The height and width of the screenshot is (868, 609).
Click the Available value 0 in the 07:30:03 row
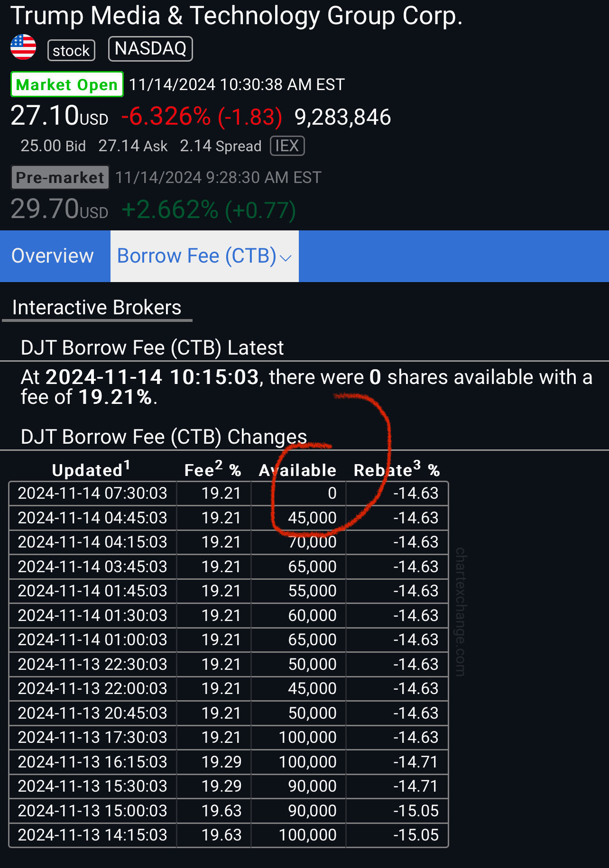pos(332,493)
